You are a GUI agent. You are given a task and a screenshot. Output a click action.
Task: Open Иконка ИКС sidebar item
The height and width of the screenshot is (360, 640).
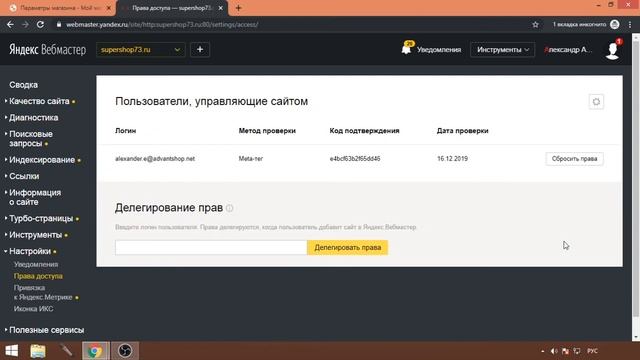[x=33, y=309]
